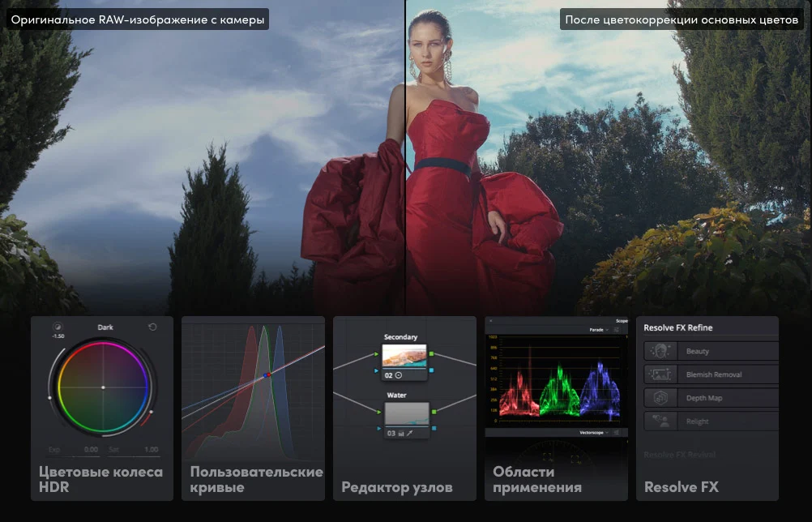This screenshot has height=522, width=812.
Task: Click the curve control point on custom curves
Action: pos(265,374)
